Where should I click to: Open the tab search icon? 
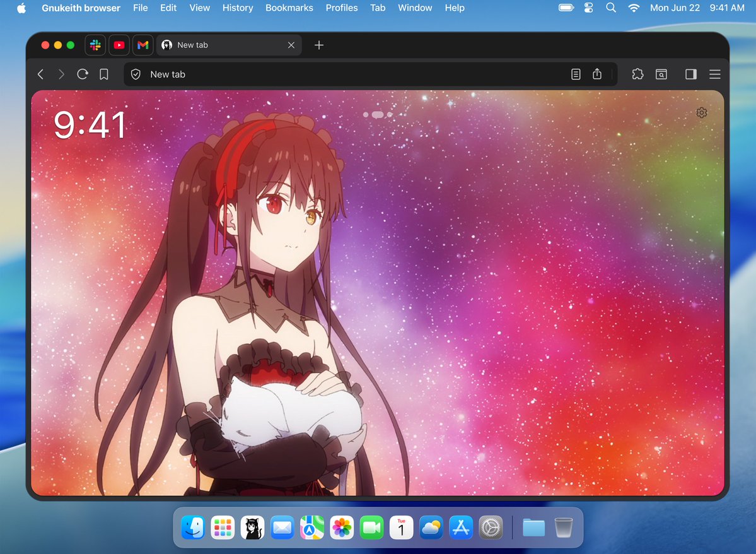click(661, 74)
